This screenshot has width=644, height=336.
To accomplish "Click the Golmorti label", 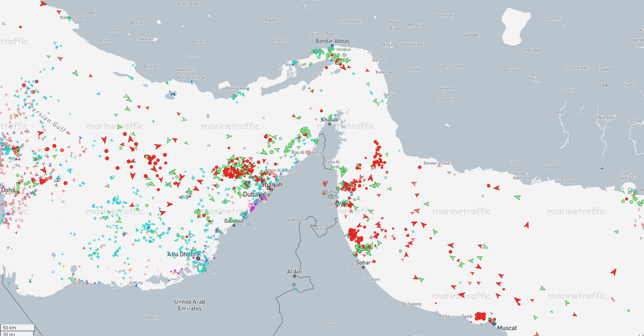I will (554, 19).
